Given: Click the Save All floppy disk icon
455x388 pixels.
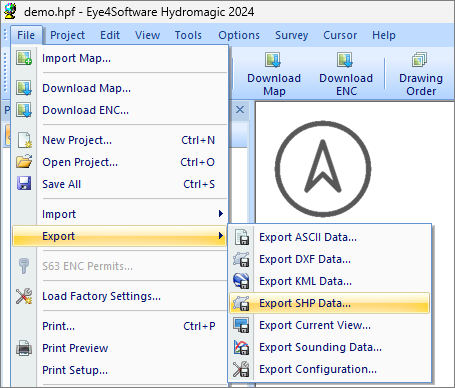Looking at the screenshot, I should tap(24, 184).
